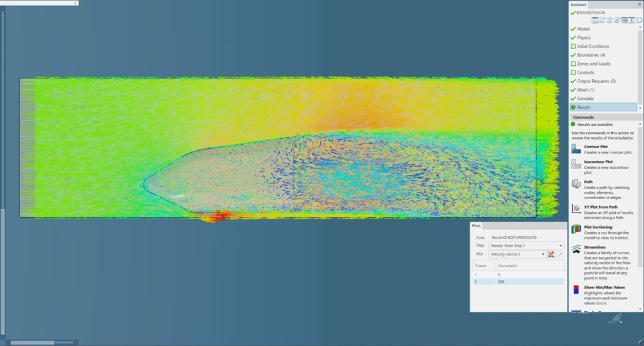Click the Show Min/Max Values icon
The height and width of the screenshot is (346, 644).
coord(576,290)
